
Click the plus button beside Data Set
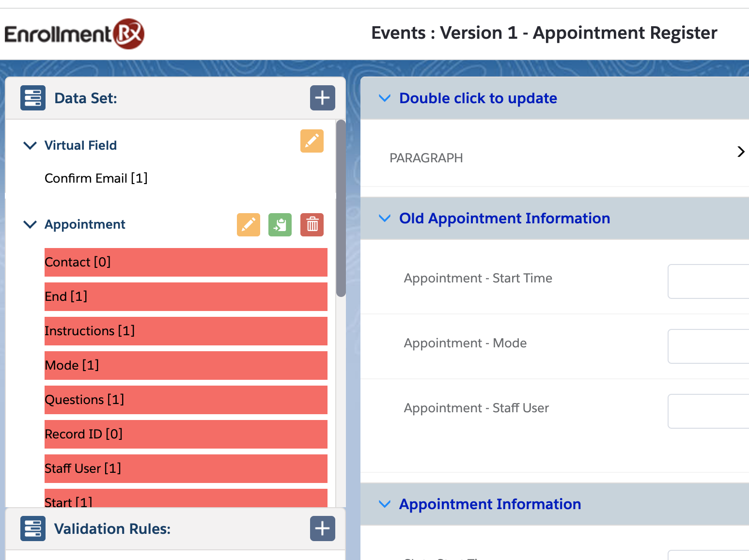(322, 98)
